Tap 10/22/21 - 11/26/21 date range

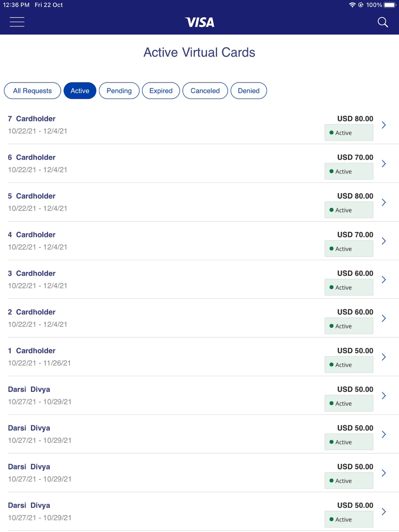point(39,363)
